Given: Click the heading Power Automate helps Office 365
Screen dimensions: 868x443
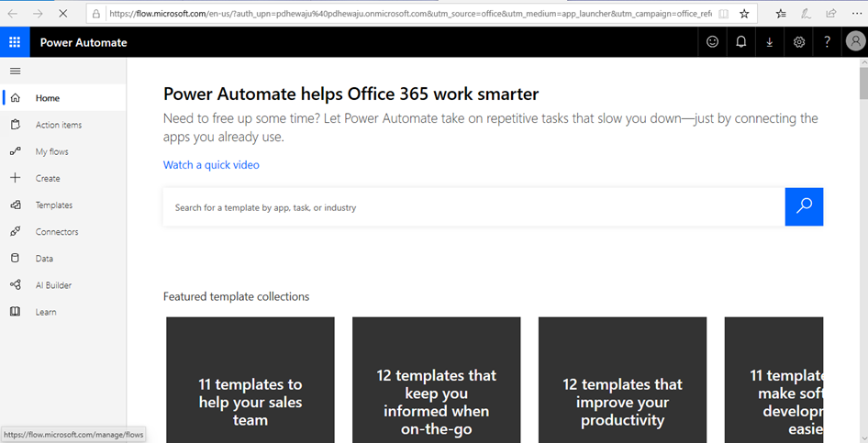Looking at the screenshot, I should click(351, 94).
